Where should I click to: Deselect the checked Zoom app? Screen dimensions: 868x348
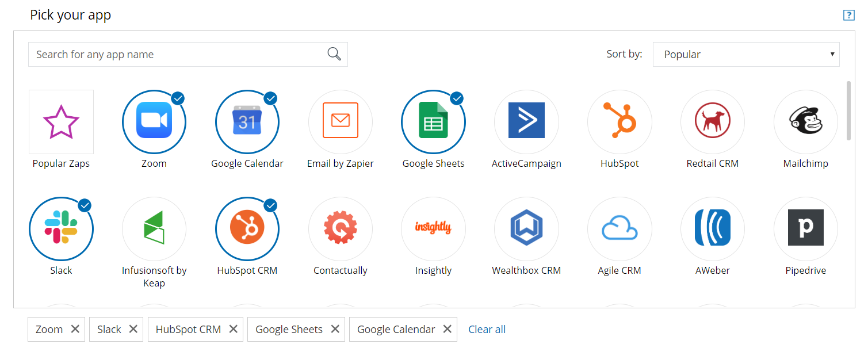(x=154, y=122)
